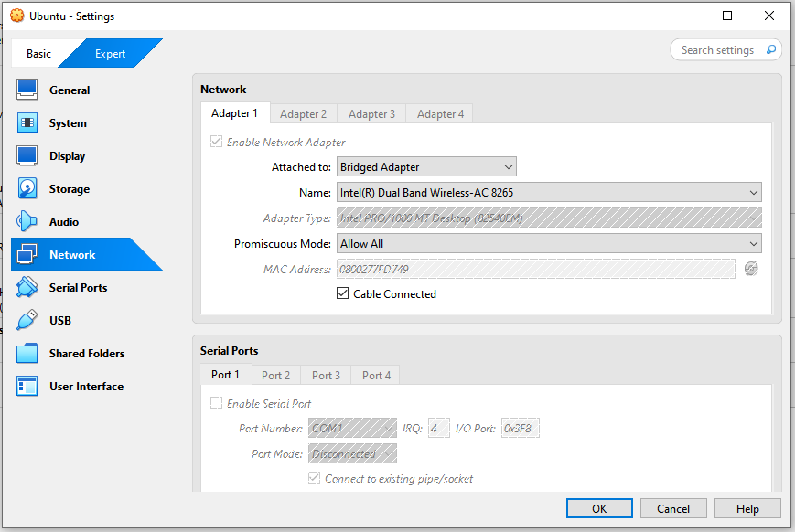Image resolution: width=795 pixels, height=532 pixels.
Task: Select the Shared Folders icon
Action: (27, 353)
